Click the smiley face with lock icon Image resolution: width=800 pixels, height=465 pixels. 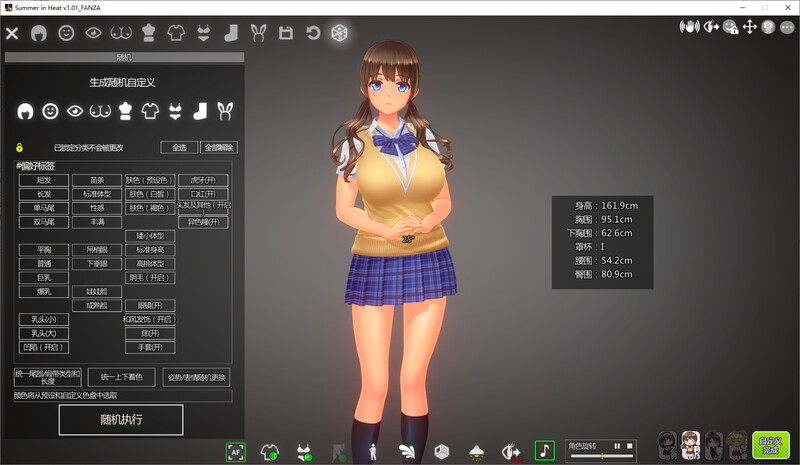(731, 27)
